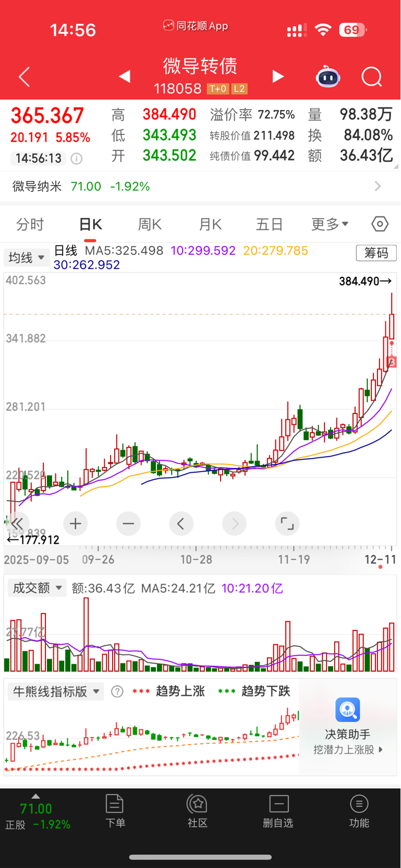
Task: Go to previous stock with left triangle
Action: point(124,77)
